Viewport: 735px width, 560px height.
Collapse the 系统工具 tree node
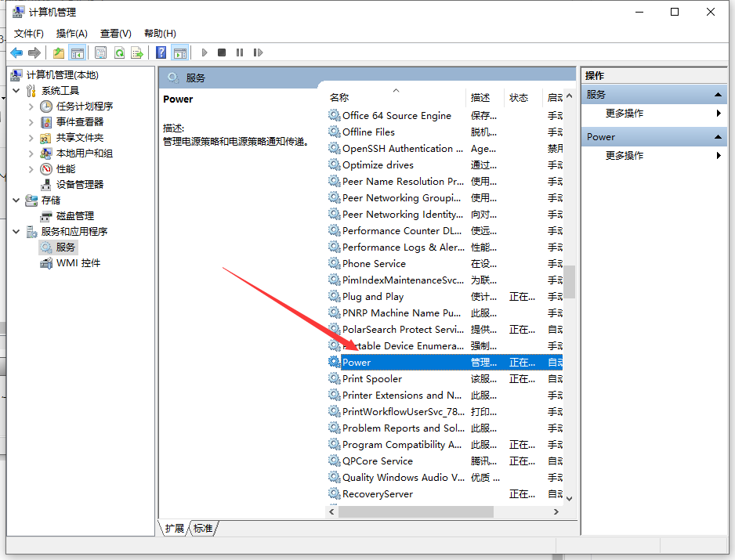click(x=16, y=90)
